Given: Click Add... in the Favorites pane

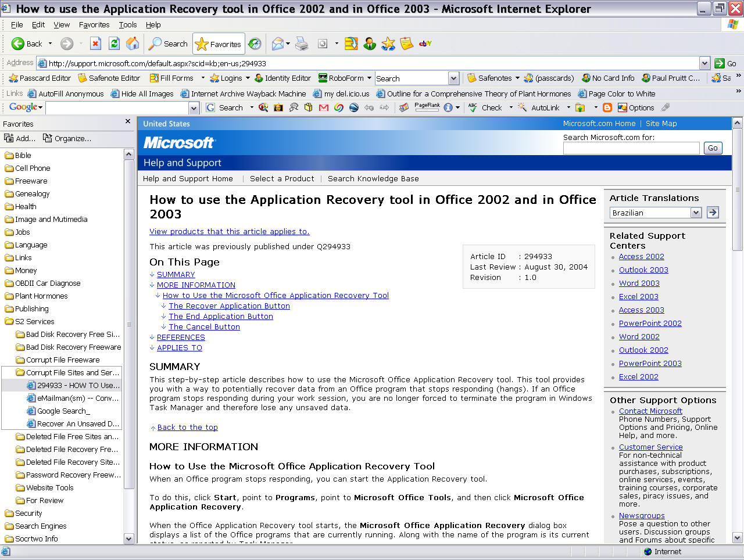Looking at the screenshot, I should [x=20, y=138].
